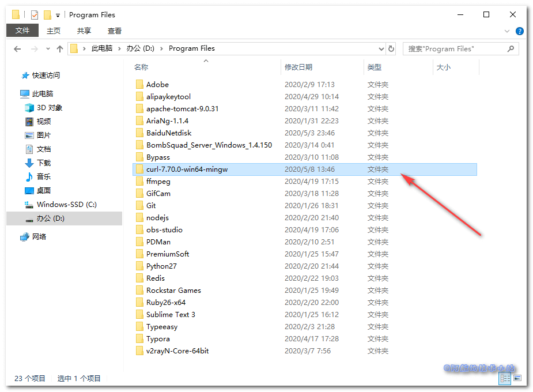533x392 pixels.
Task: Expand address bar history dropdown
Action: [383, 48]
